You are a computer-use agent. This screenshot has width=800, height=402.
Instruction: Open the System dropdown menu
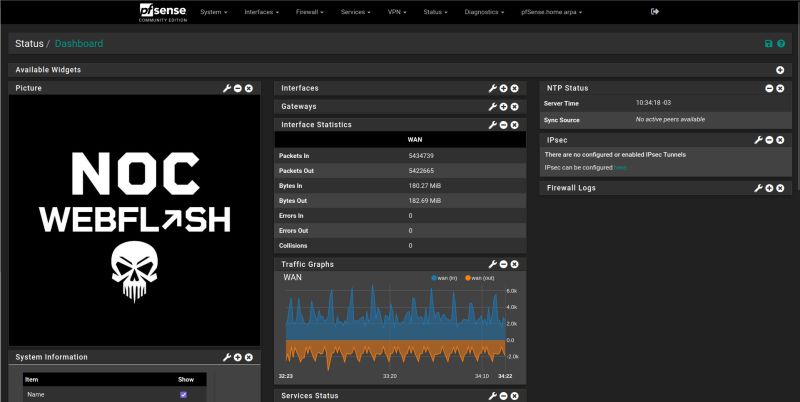coord(213,12)
